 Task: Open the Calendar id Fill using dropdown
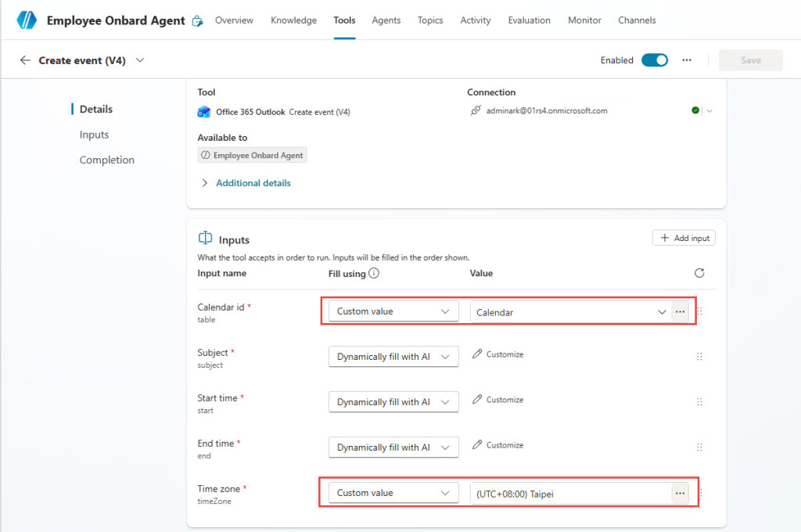(x=393, y=311)
